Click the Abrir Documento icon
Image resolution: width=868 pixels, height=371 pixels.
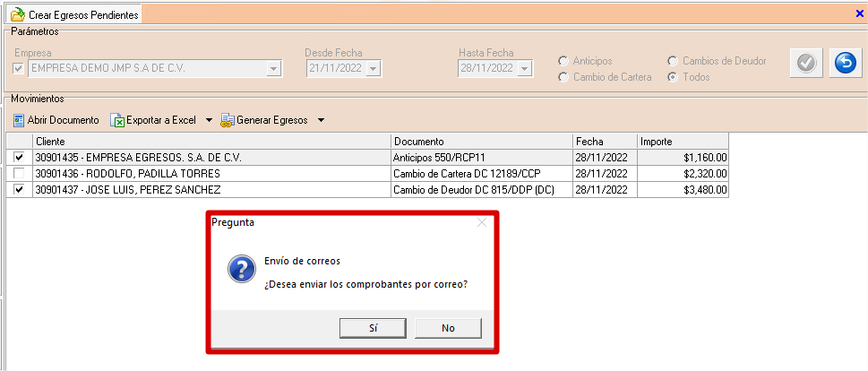[x=19, y=120]
